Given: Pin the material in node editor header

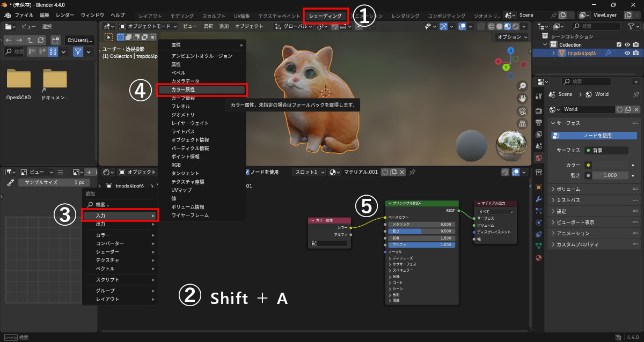Looking at the screenshot, I should tap(412, 172).
